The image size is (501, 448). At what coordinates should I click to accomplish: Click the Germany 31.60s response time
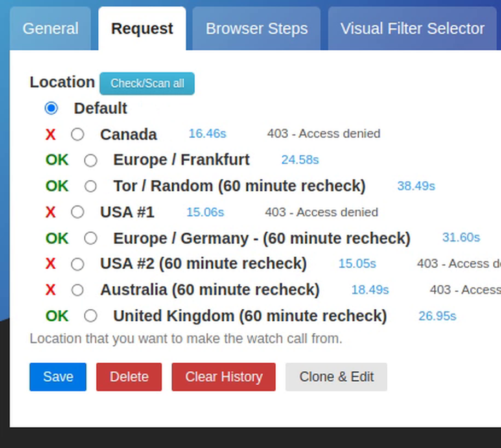tap(461, 238)
